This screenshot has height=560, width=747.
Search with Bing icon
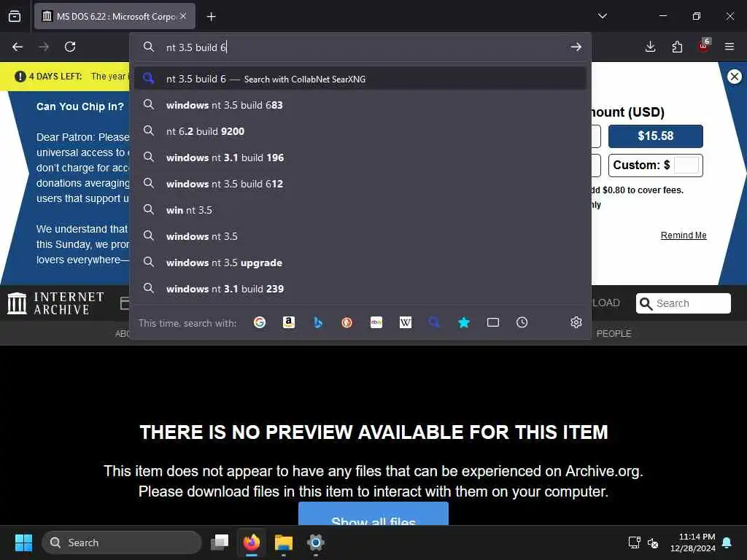click(x=318, y=322)
